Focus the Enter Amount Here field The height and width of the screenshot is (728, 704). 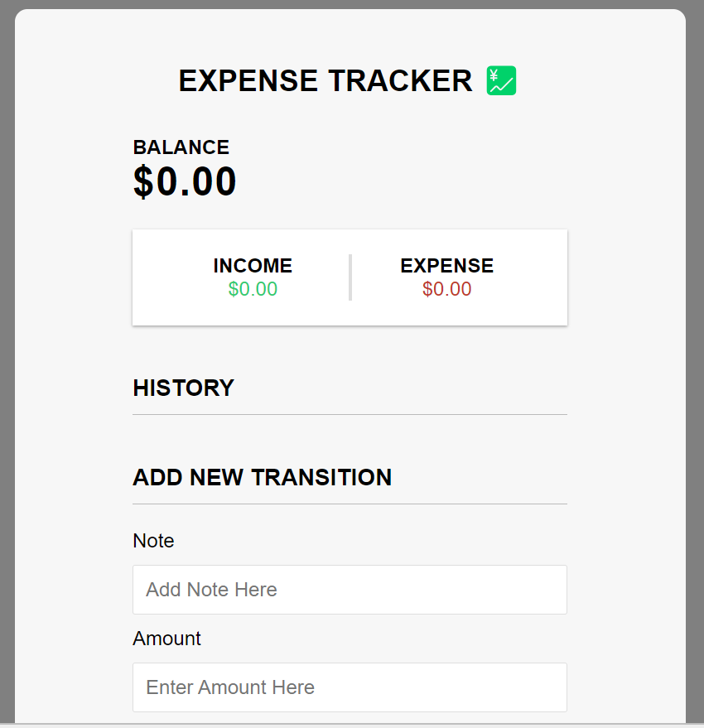350,687
